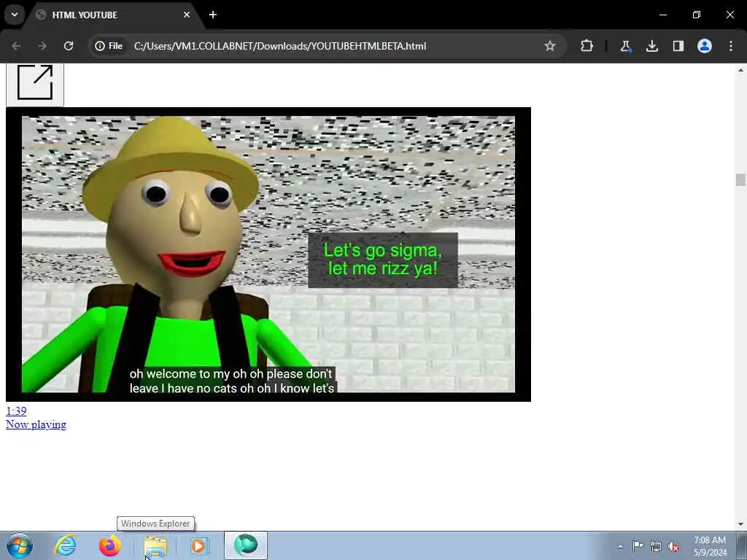
Task: Click the scrollbar up arrow
Action: (740, 70)
